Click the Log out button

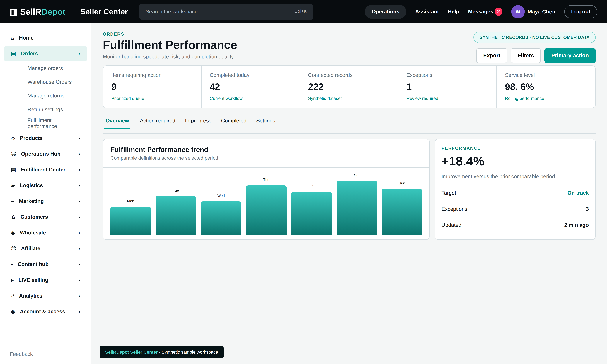[x=581, y=12]
